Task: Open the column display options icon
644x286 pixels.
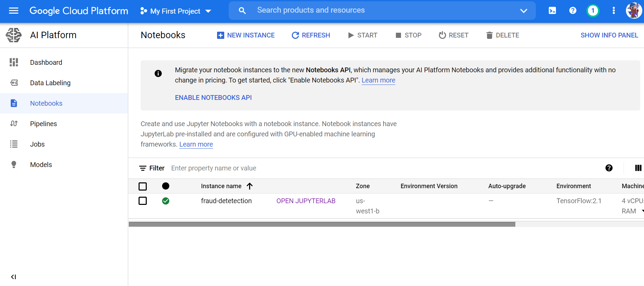Action: click(x=638, y=168)
